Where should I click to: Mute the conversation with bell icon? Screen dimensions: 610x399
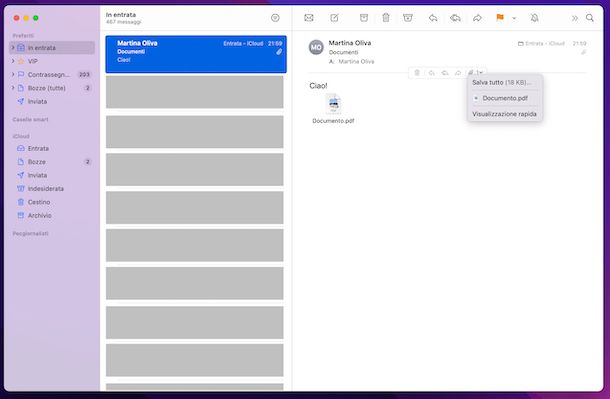(x=535, y=18)
